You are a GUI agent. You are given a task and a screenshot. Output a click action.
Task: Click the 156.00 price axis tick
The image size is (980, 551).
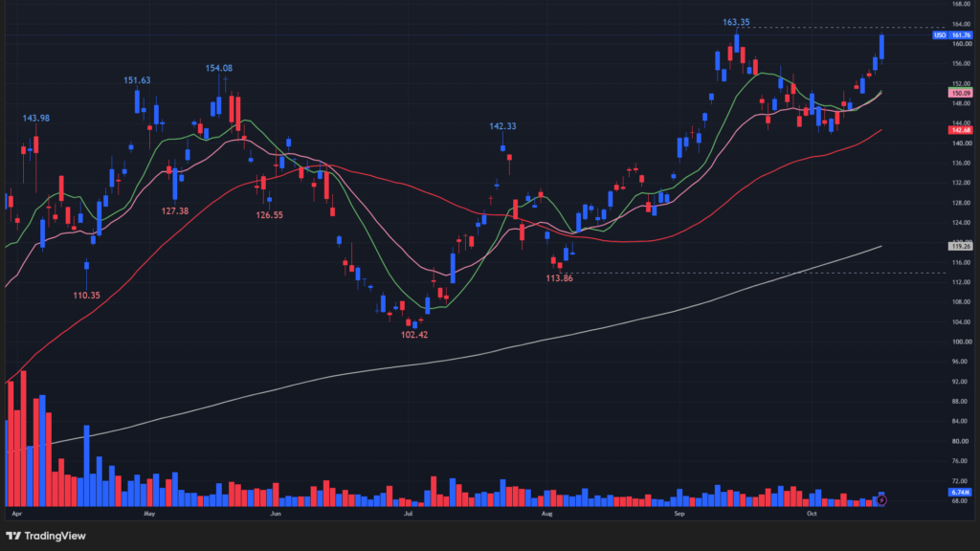coord(962,64)
